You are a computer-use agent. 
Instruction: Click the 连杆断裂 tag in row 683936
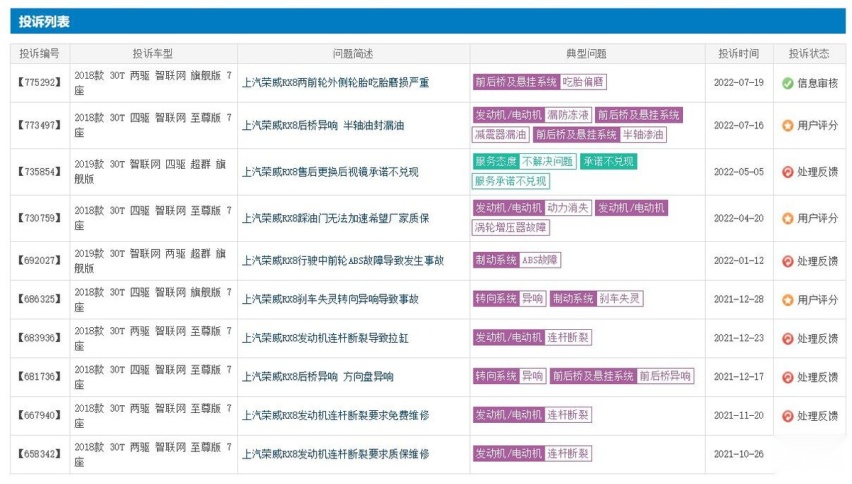(x=568, y=338)
